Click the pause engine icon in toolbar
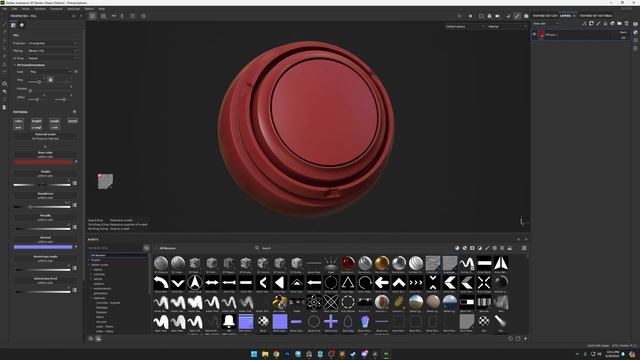This screenshot has width=640, height=360. click(x=470, y=16)
